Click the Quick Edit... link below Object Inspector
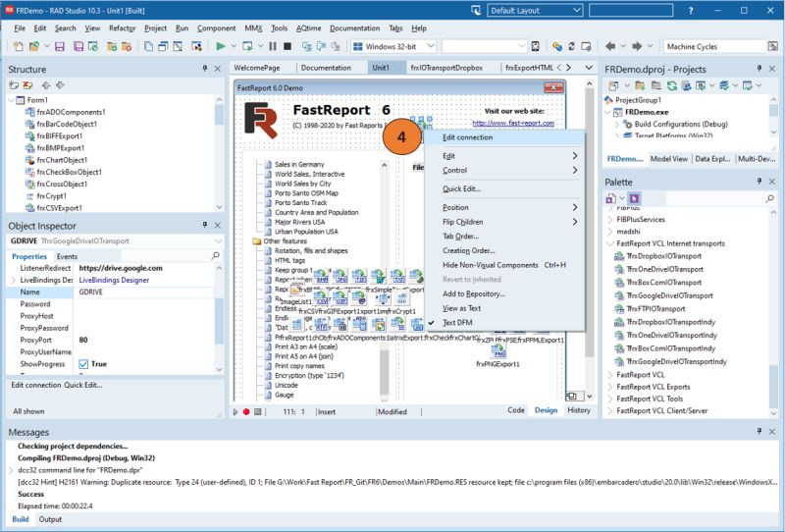Viewport: 785px width, 532px height. tap(83, 385)
